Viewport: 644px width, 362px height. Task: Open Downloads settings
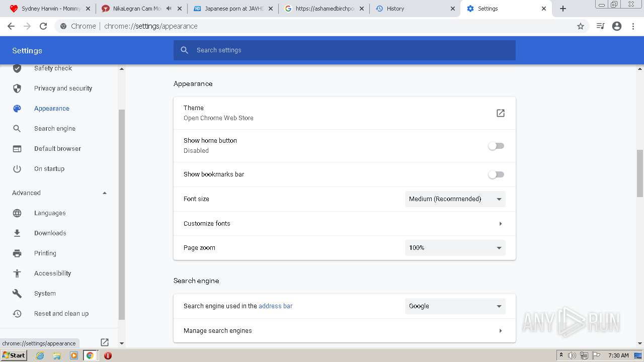tap(50, 233)
